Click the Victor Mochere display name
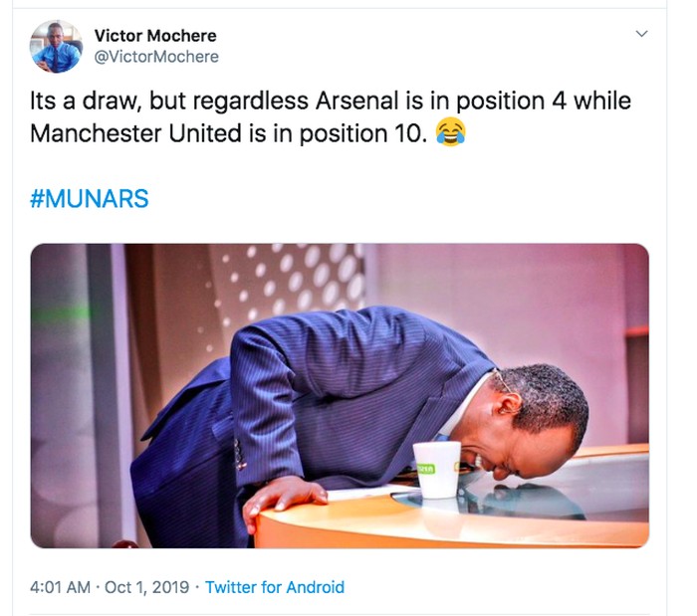Viewport: 697px width, 616px height. (155, 36)
